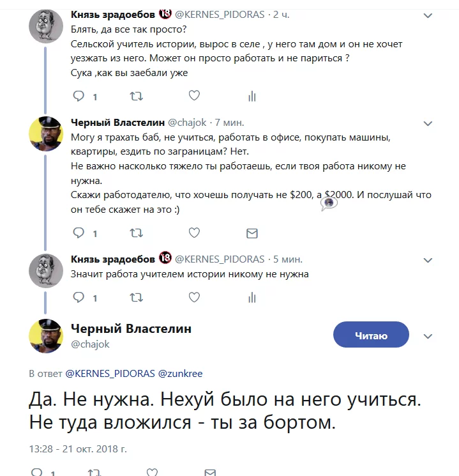Image resolution: width=459 pixels, height=476 pixels.
Task: Reply to the 2 ч. tweet
Action: coord(79,96)
